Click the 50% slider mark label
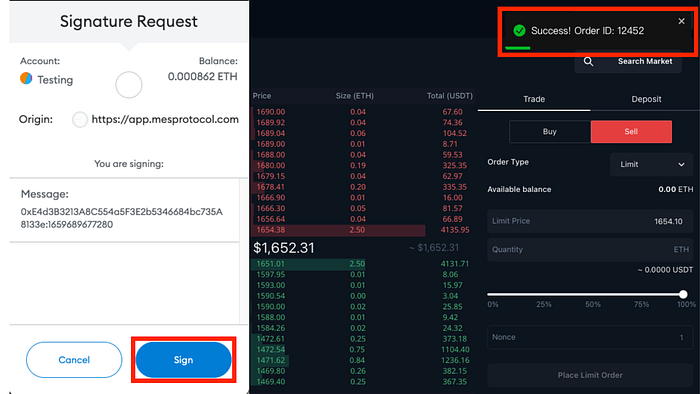 (593, 304)
